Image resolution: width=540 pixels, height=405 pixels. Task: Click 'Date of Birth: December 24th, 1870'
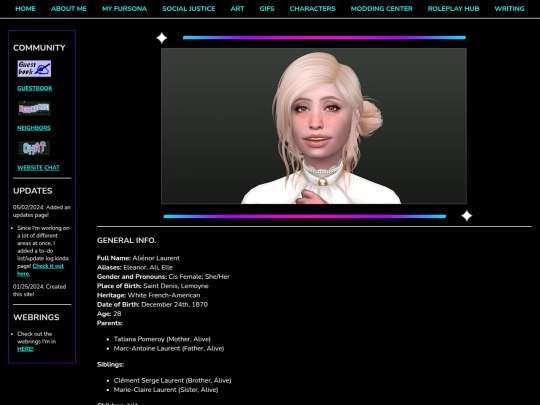(152, 304)
